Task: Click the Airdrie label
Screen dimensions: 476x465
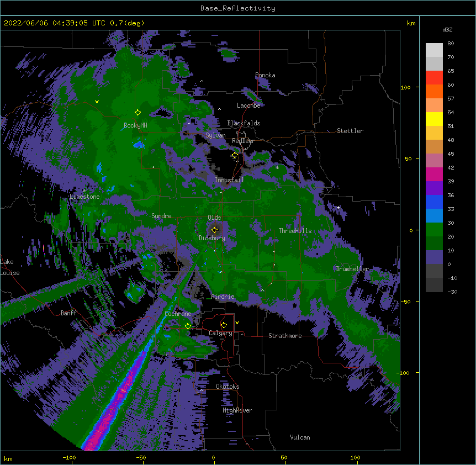Action: point(223,297)
